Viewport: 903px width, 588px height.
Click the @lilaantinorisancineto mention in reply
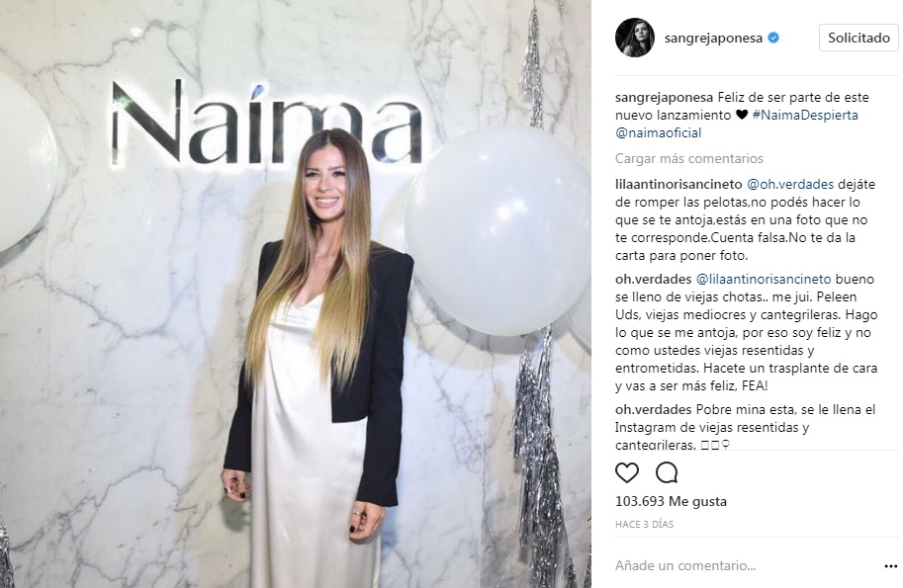(x=764, y=279)
